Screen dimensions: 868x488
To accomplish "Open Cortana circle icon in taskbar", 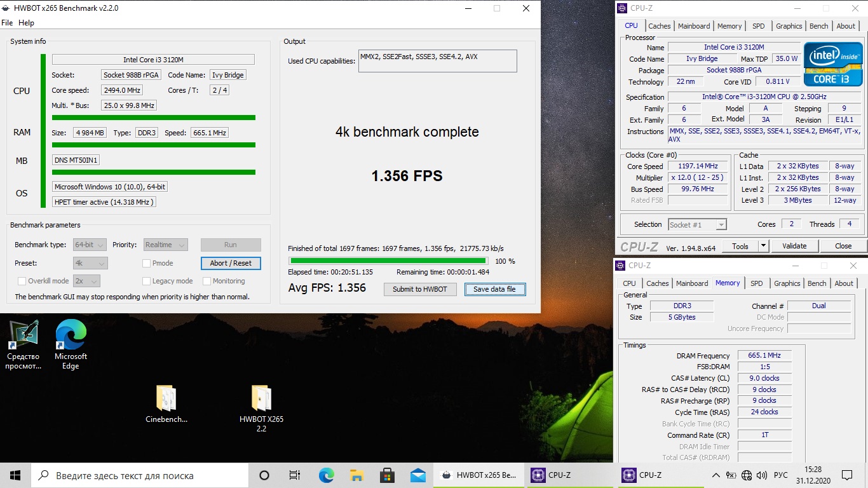I will 264,475.
